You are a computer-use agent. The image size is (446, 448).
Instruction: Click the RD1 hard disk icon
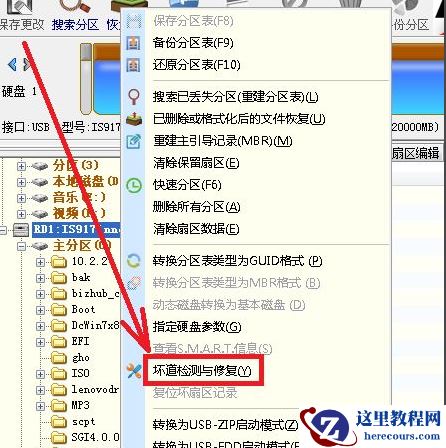click(21, 230)
